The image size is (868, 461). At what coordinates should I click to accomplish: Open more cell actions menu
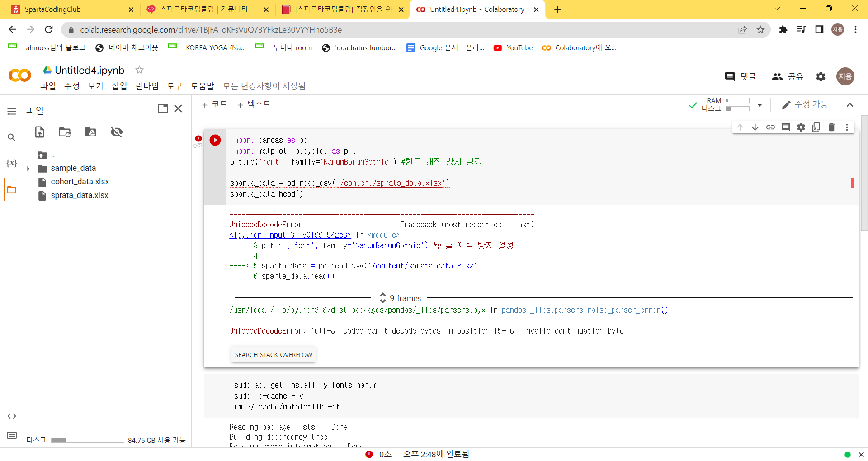click(x=847, y=127)
